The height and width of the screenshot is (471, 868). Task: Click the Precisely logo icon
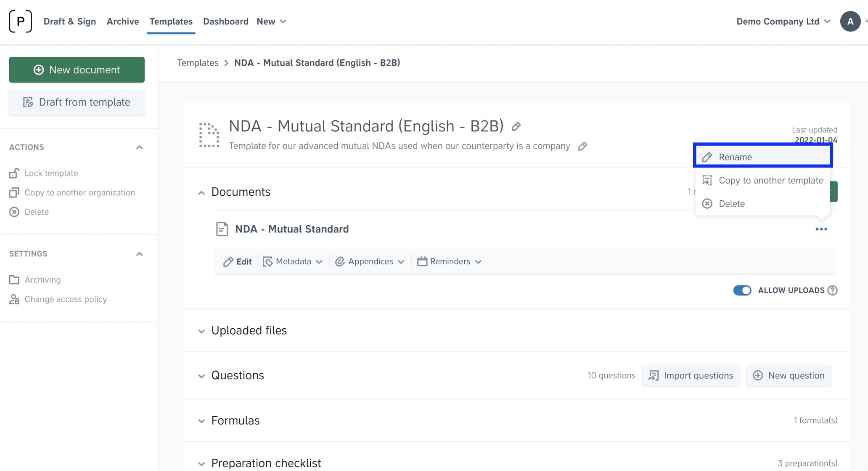click(x=20, y=21)
